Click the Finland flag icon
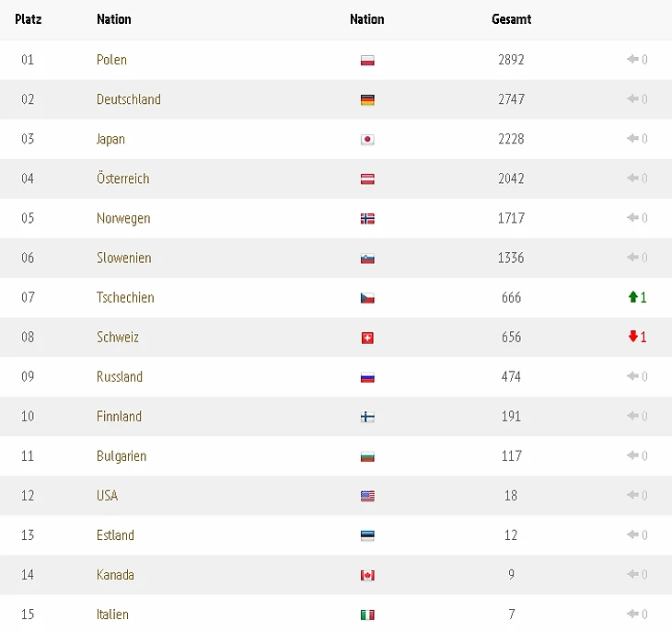Image resolution: width=672 pixels, height=632 pixels. pyautogui.click(x=367, y=417)
